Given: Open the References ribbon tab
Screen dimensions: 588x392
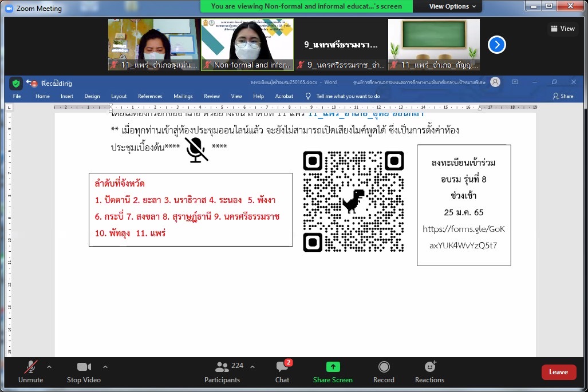Looking at the screenshot, I should tap(150, 96).
